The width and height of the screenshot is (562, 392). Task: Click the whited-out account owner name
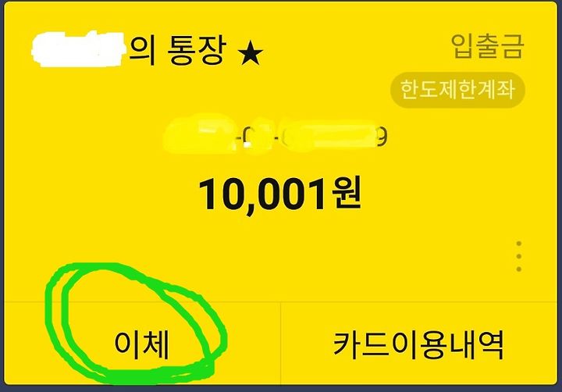point(79,49)
